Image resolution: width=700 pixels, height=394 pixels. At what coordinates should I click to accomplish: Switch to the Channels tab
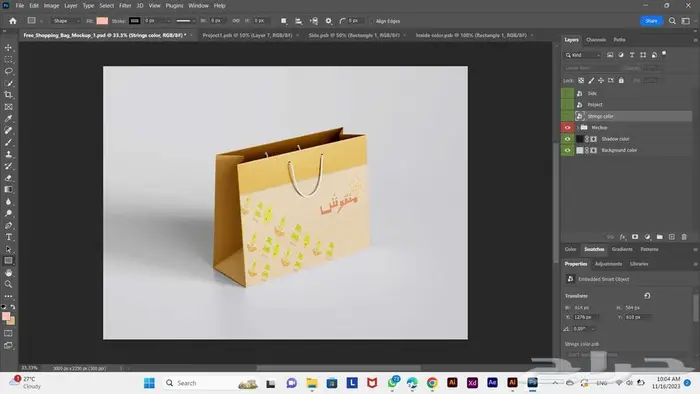pyautogui.click(x=596, y=40)
